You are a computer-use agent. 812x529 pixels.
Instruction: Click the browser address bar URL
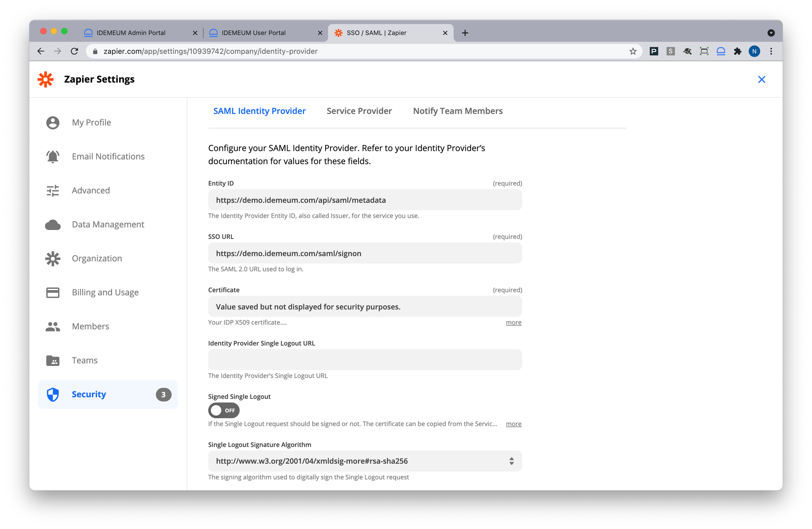(210, 52)
